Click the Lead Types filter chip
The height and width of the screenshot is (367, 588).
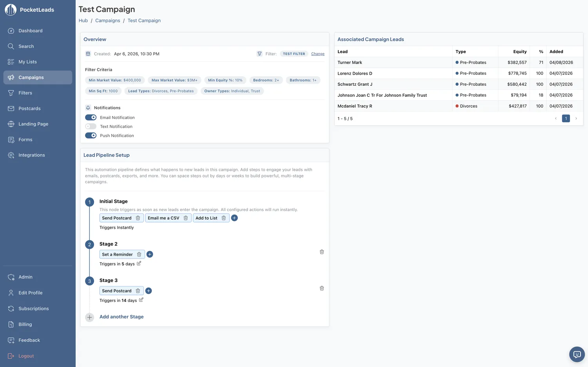[x=161, y=91]
